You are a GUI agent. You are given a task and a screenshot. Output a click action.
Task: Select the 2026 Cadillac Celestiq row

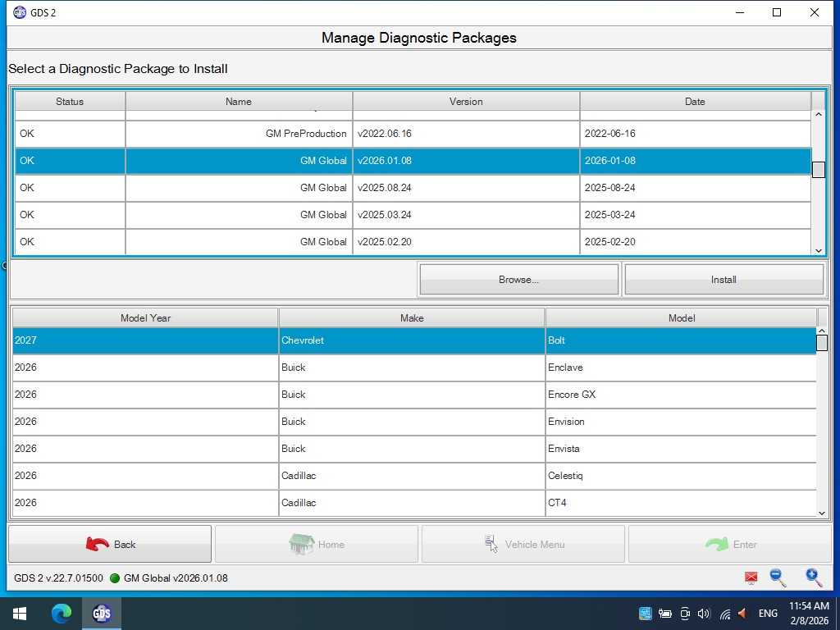coord(413,476)
